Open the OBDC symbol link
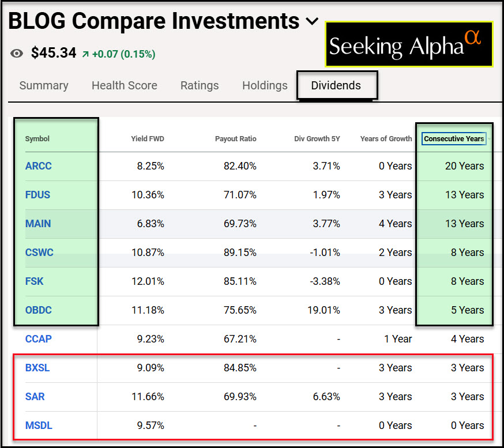This screenshot has height=448, width=504. coord(39,310)
